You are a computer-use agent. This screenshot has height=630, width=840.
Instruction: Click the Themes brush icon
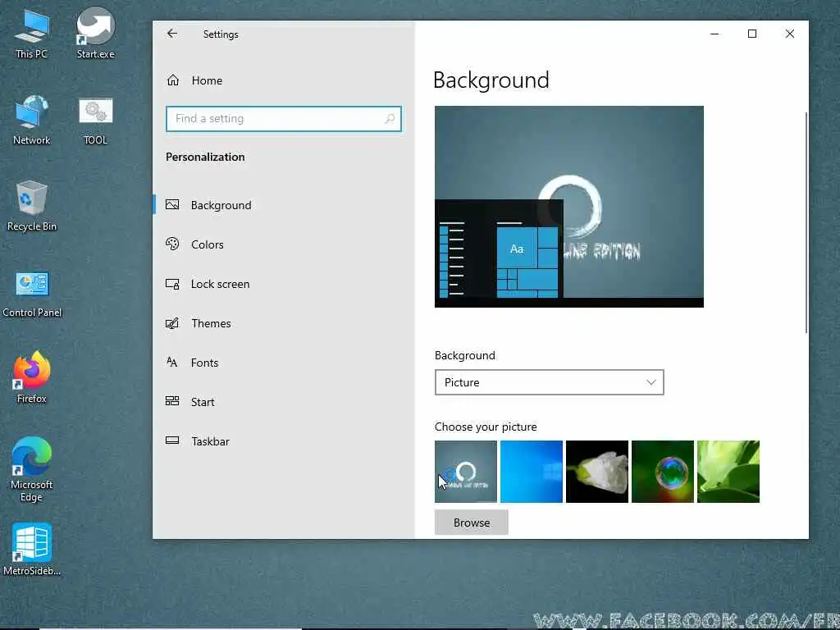click(x=172, y=323)
